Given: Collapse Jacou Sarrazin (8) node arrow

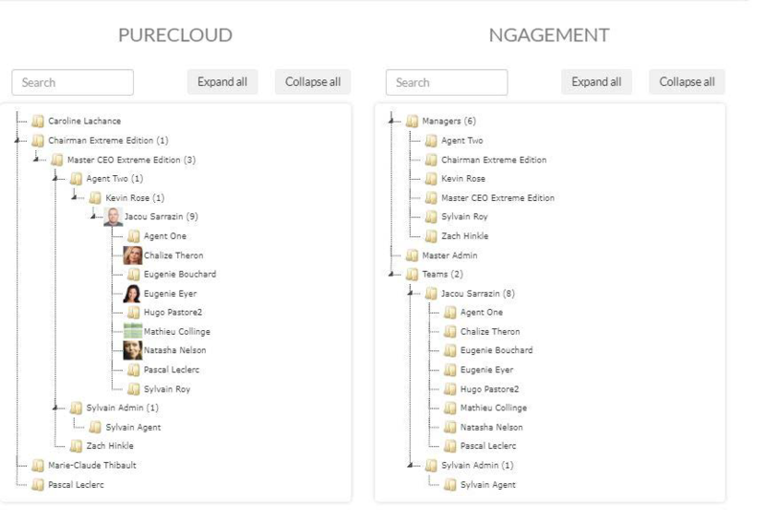Looking at the screenshot, I should point(411,293).
